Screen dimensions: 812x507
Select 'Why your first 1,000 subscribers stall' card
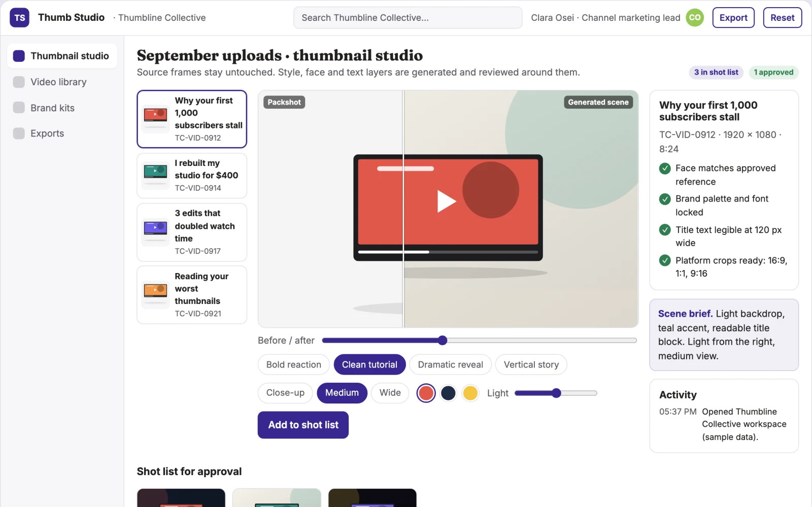point(192,119)
